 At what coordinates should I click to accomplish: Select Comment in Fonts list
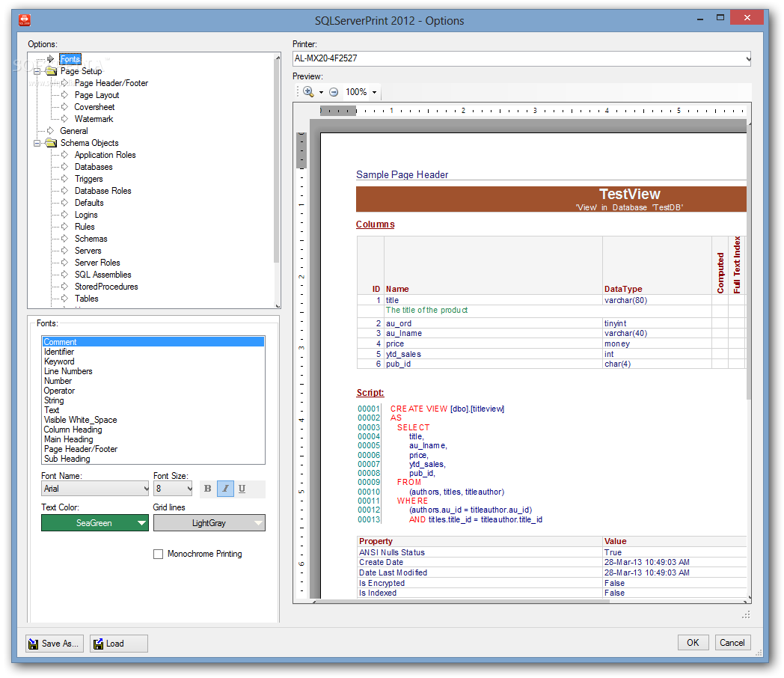153,342
